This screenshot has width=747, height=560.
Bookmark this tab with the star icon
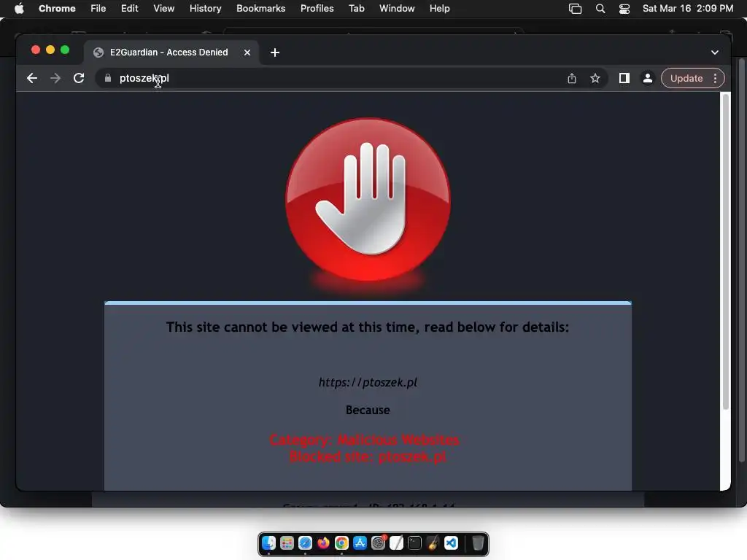click(x=595, y=78)
